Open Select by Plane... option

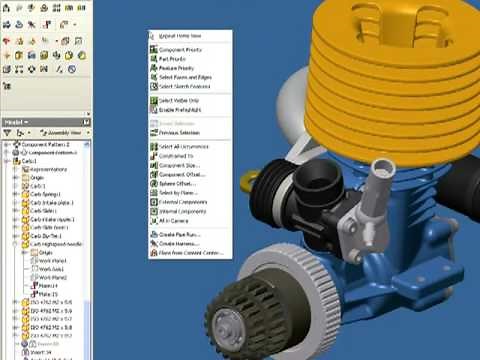(190, 193)
